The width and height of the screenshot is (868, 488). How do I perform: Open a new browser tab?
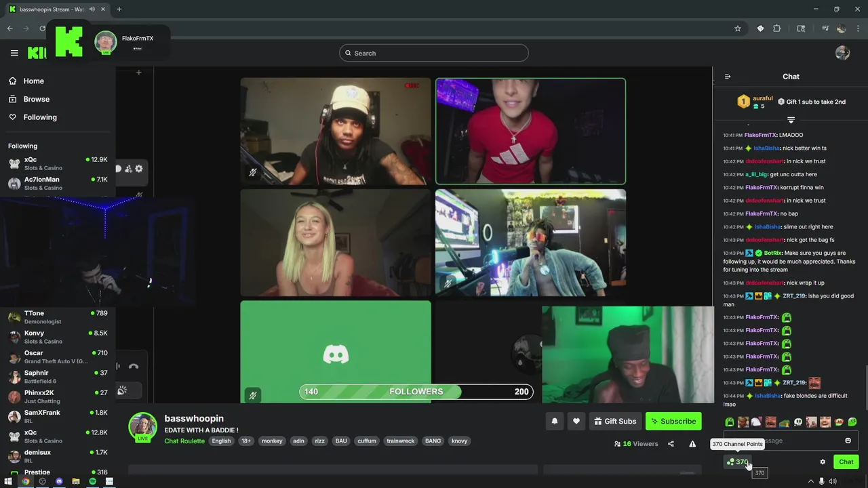click(119, 9)
